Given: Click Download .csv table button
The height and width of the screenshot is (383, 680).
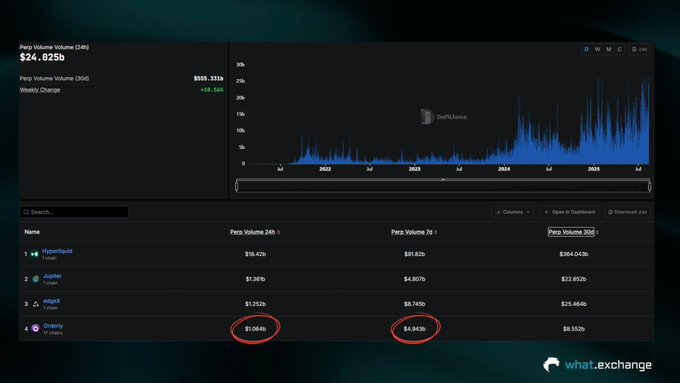Looking at the screenshot, I should [x=628, y=212].
